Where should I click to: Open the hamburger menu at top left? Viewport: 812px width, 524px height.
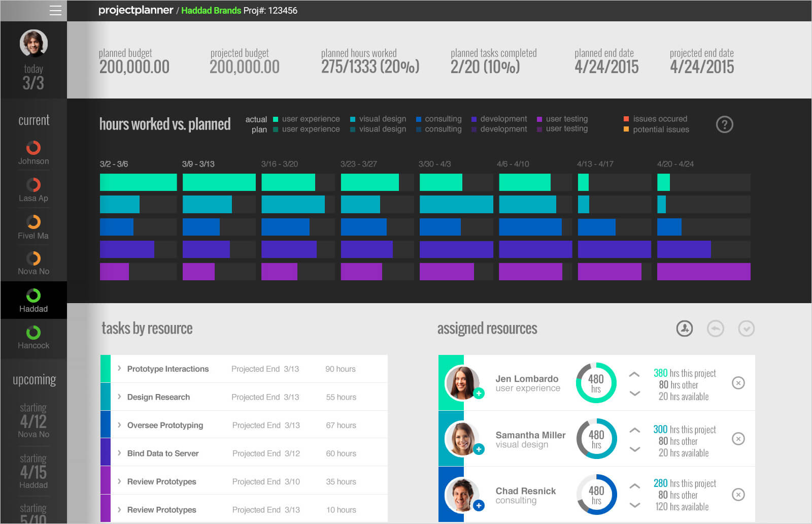click(56, 10)
